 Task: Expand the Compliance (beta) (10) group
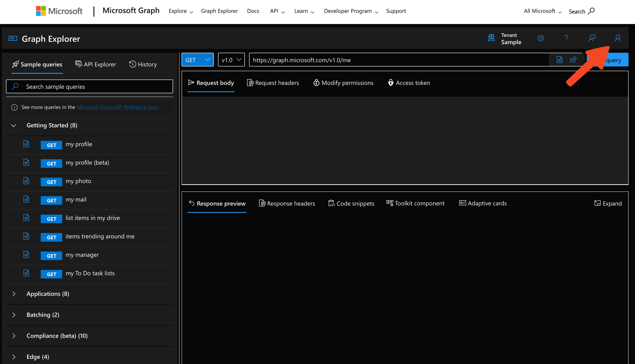[14, 336]
